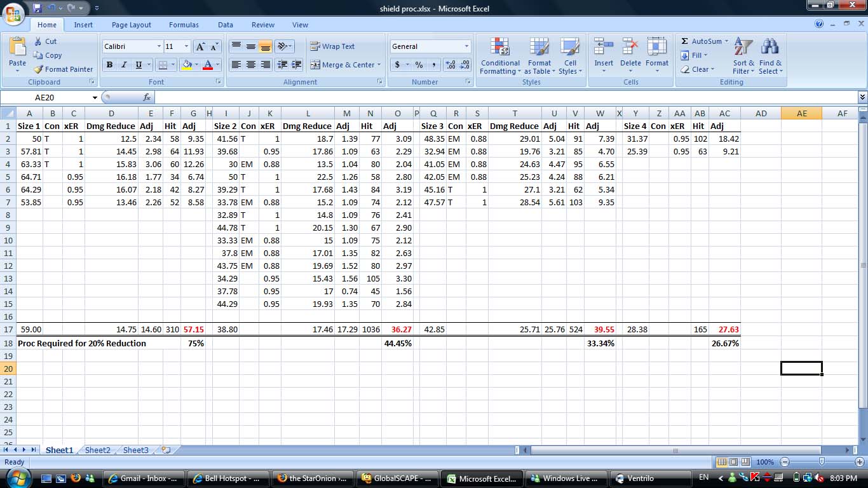This screenshot has width=868, height=488.
Task: Click the Shrink Font icon
Action: point(214,46)
